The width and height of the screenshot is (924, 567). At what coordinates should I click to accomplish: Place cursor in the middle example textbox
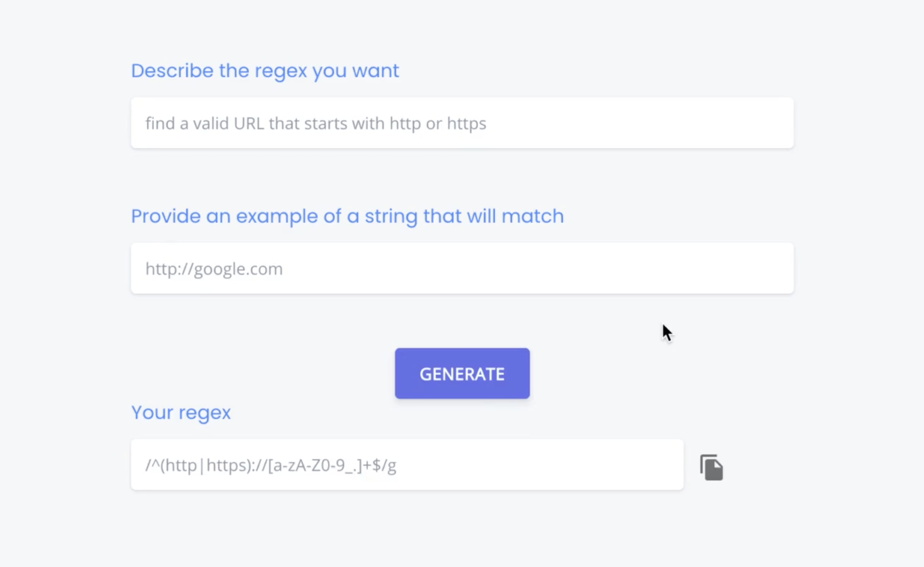pos(462,269)
